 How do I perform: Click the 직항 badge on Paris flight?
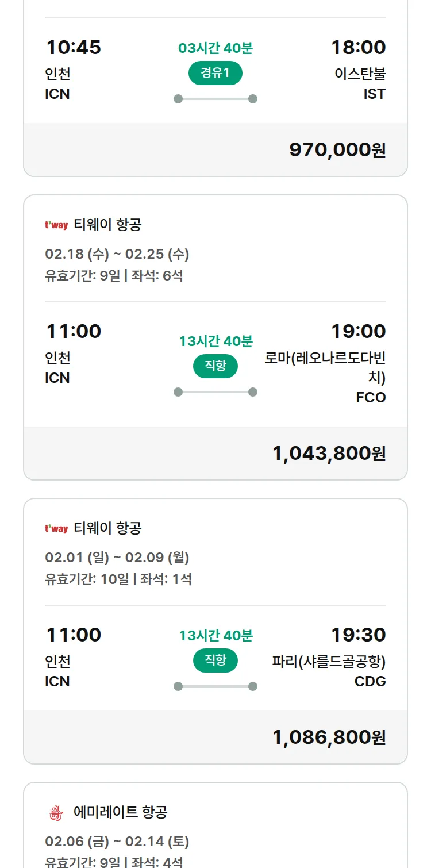point(215,660)
